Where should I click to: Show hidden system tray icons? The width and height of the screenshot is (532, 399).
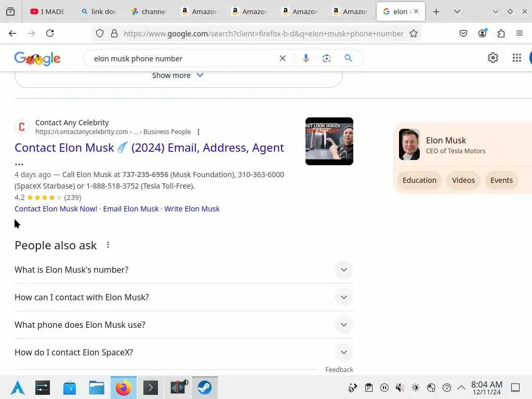tap(461, 388)
